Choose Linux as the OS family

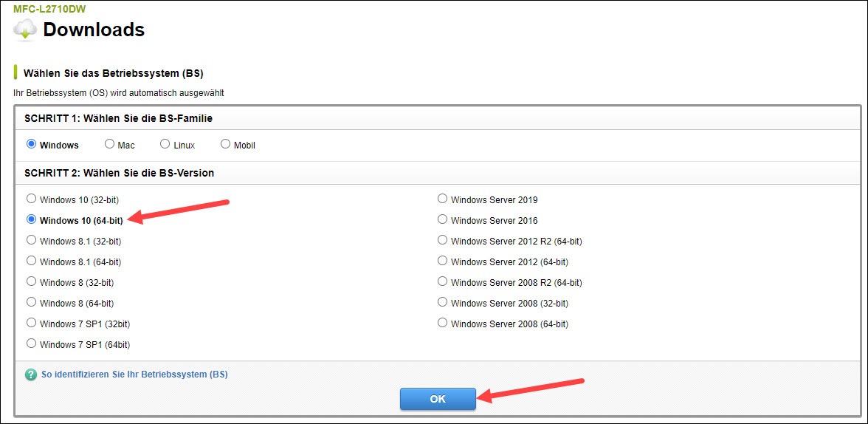165,145
